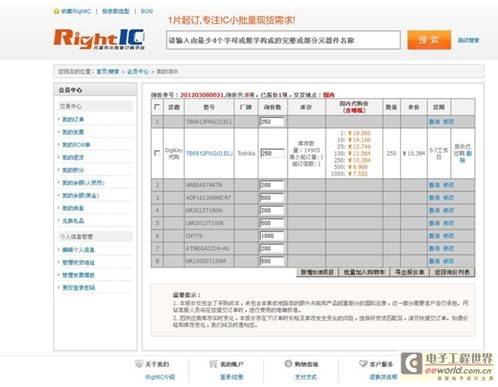Open 我的订单 in the sidebar
This screenshot has height=387, width=498.
coord(73,119)
